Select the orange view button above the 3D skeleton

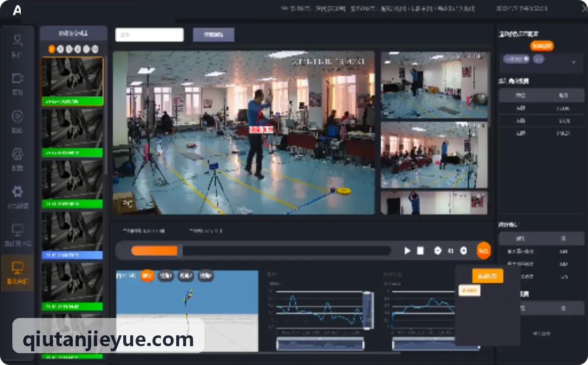click(147, 276)
